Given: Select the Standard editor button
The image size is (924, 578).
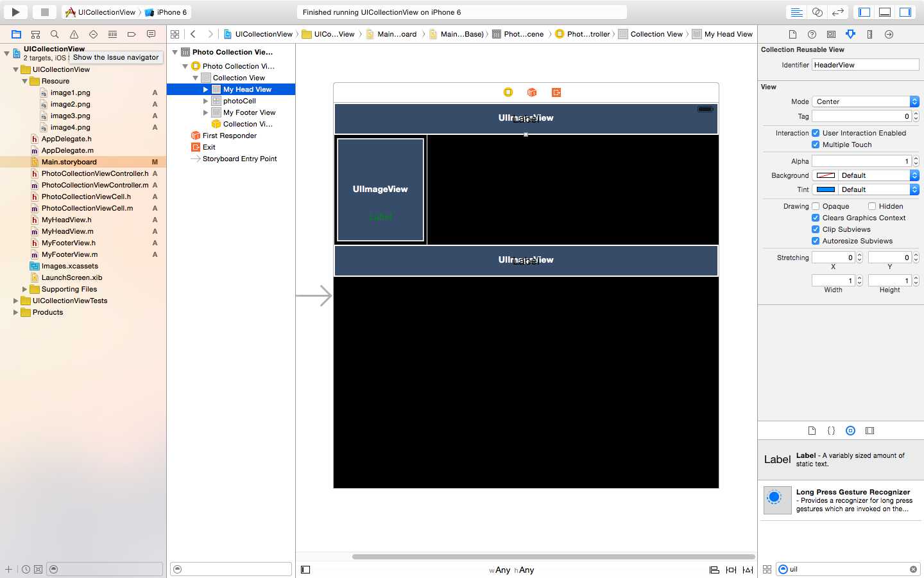Looking at the screenshot, I should point(796,12).
